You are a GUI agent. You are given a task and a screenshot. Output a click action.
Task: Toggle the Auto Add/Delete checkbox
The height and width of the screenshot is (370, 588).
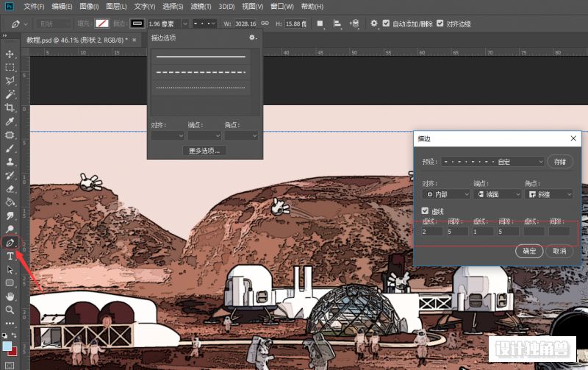click(x=386, y=24)
